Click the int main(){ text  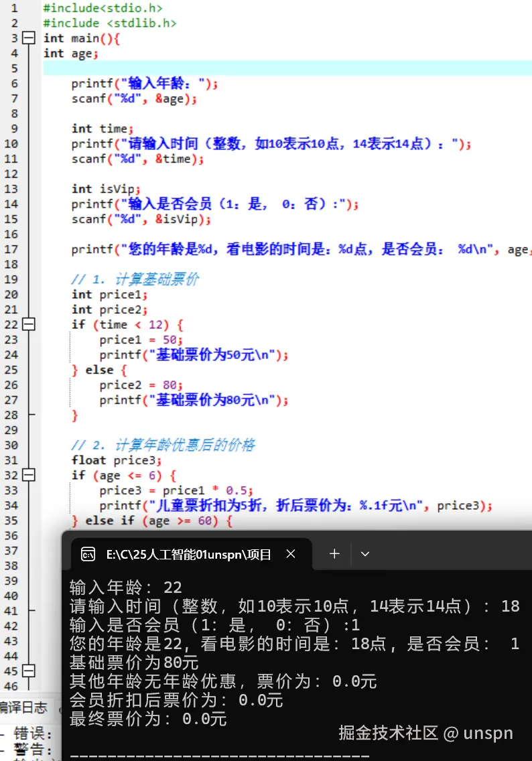coord(82,38)
